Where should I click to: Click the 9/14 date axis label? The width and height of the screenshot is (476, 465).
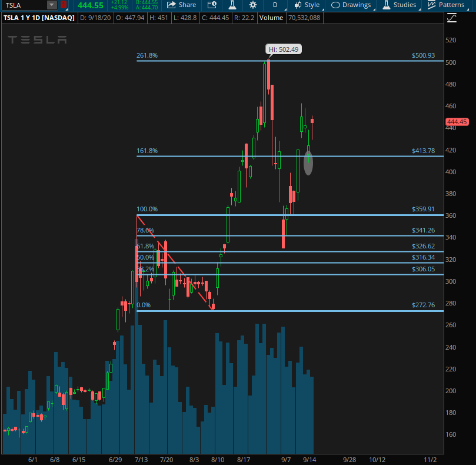click(x=309, y=460)
